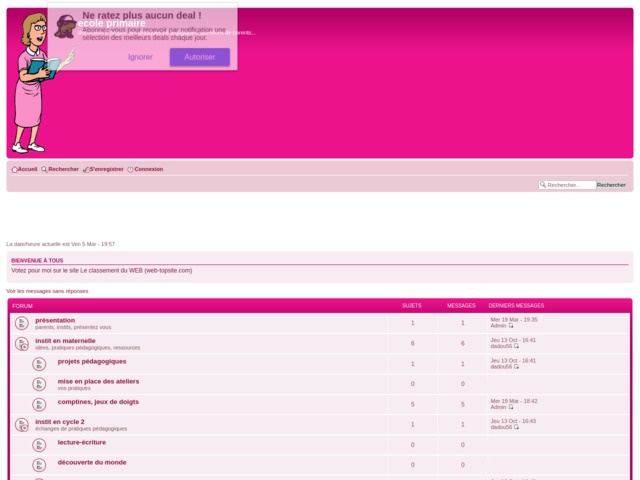Open the mise en place des ateliers forum
Screen dimensions: 640x480
click(98, 381)
